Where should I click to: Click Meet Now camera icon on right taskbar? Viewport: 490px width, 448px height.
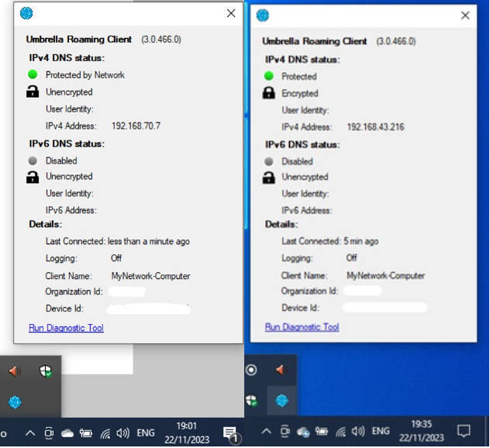tap(285, 432)
